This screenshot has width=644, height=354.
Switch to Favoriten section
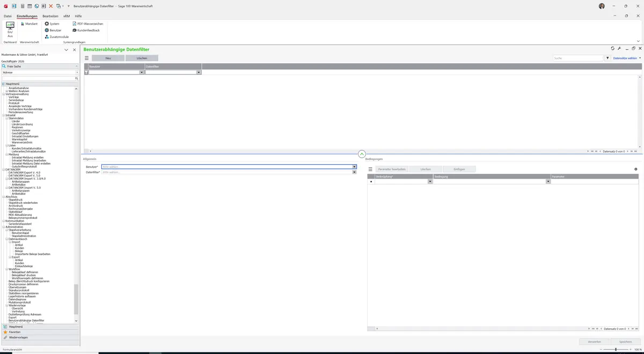pyautogui.click(x=40, y=332)
